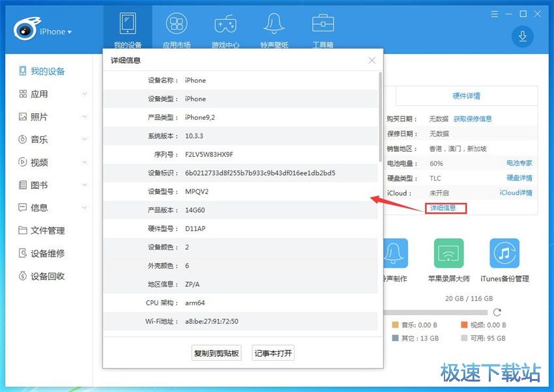Click the storage refresh icon
Screen dimensions: 554x392
coord(497,313)
